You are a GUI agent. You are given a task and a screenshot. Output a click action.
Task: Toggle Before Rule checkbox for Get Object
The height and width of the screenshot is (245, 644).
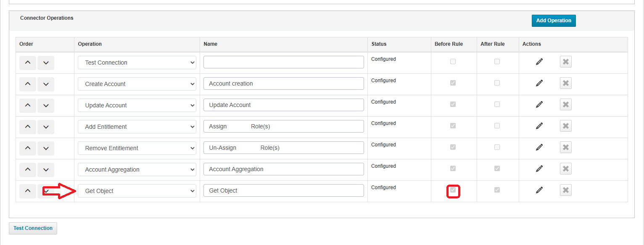click(x=453, y=190)
